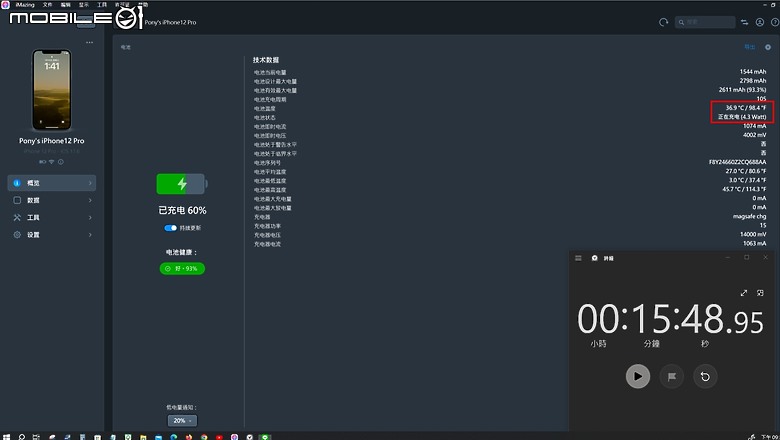Click the 2798 mAh design capacity value
The width and height of the screenshot is (780, 440).
click(753, 81)
